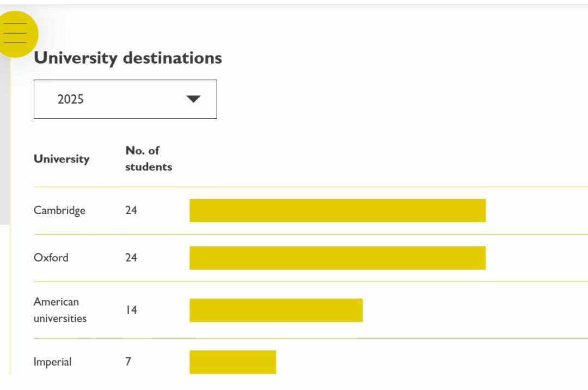Open the yellow hamburger menu
The width and height of the screenshot is (588, 390).
click(x=16, y=34)
